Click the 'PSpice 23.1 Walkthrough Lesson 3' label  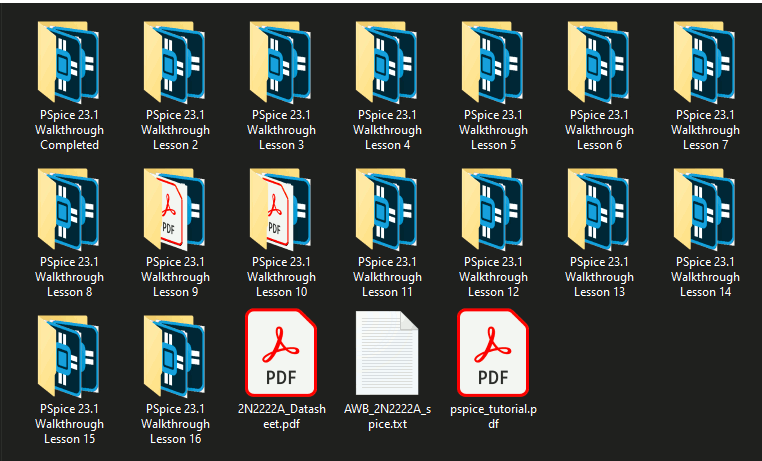281,130
